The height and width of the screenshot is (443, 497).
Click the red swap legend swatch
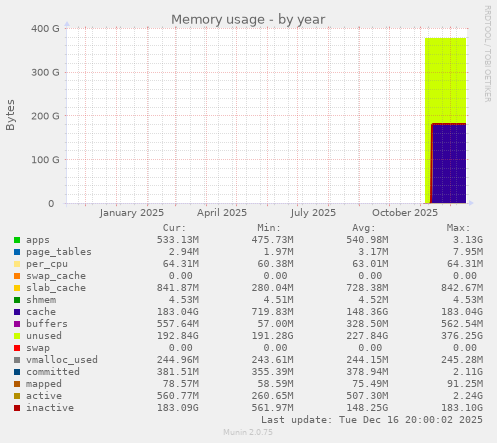(17, 348)
